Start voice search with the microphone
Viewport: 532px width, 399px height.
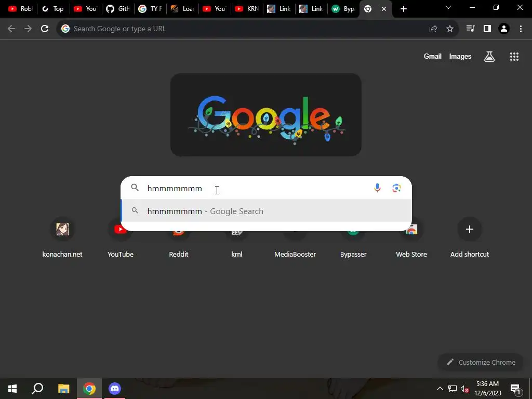377,188
